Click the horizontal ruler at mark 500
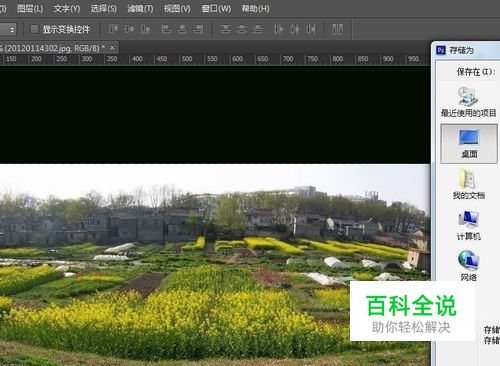This screenshot has width=500, height=366. (x=187, y=59)
